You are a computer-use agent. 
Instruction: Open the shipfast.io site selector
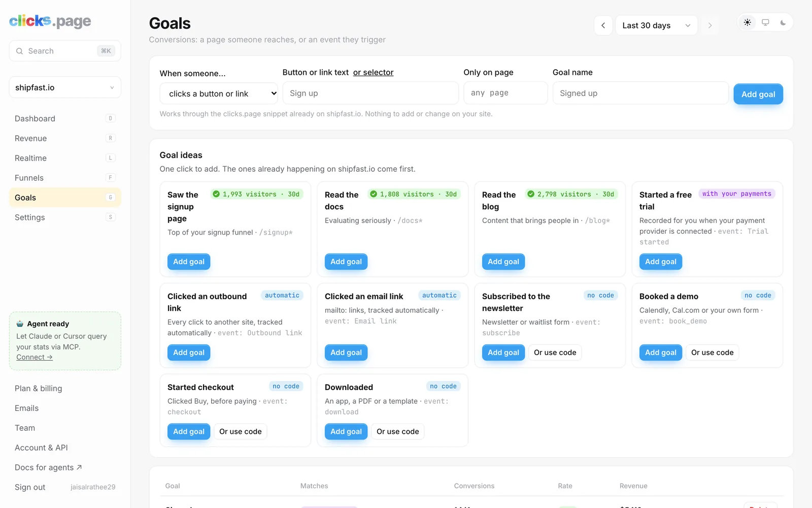(65, 87)
